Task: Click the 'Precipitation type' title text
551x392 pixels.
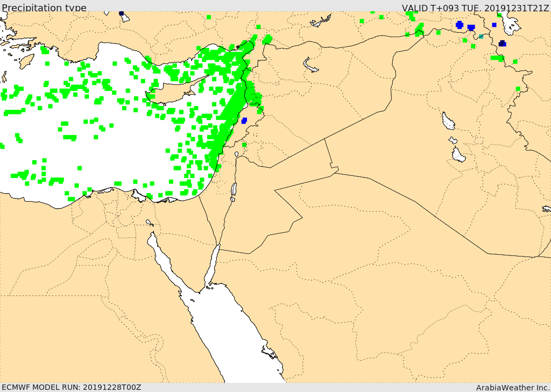Action: pyautogui.click(x=44, y=8)
